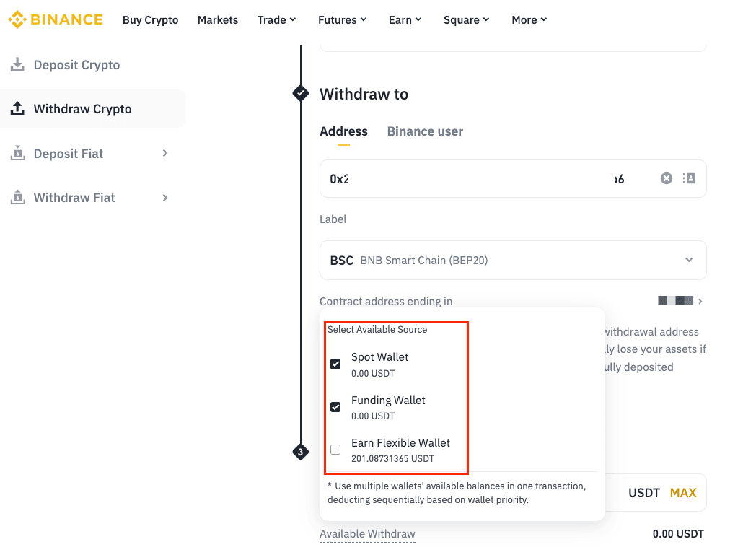The height and width of the screenshot is (547, 756).
Task: Open the address book icon
Action: (x=689, y=178)
